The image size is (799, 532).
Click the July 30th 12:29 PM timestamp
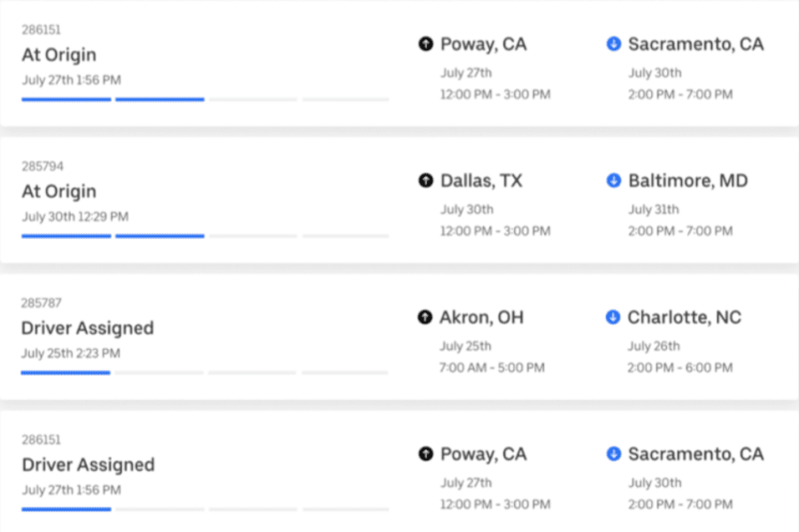(x=75, y=217)
